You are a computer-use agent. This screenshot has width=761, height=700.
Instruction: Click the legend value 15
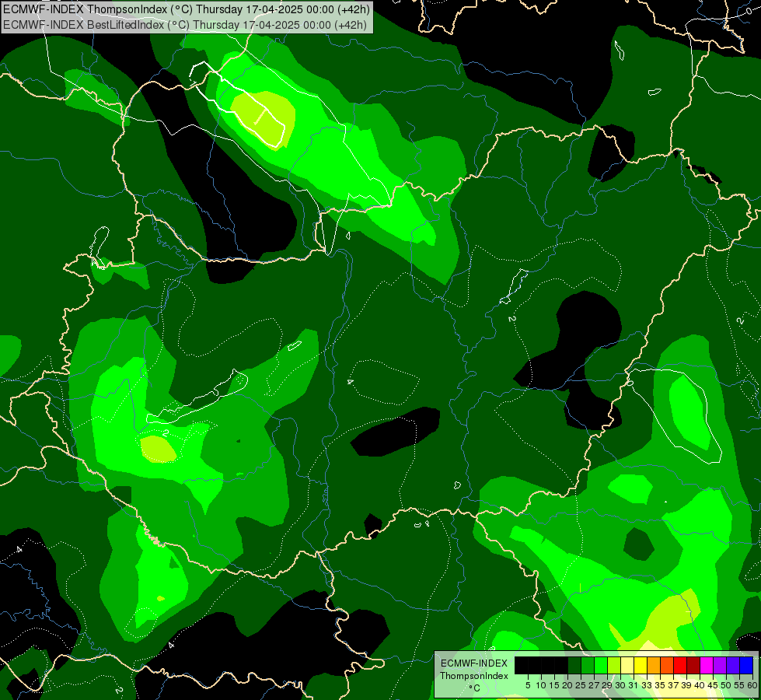coord(554,685)
